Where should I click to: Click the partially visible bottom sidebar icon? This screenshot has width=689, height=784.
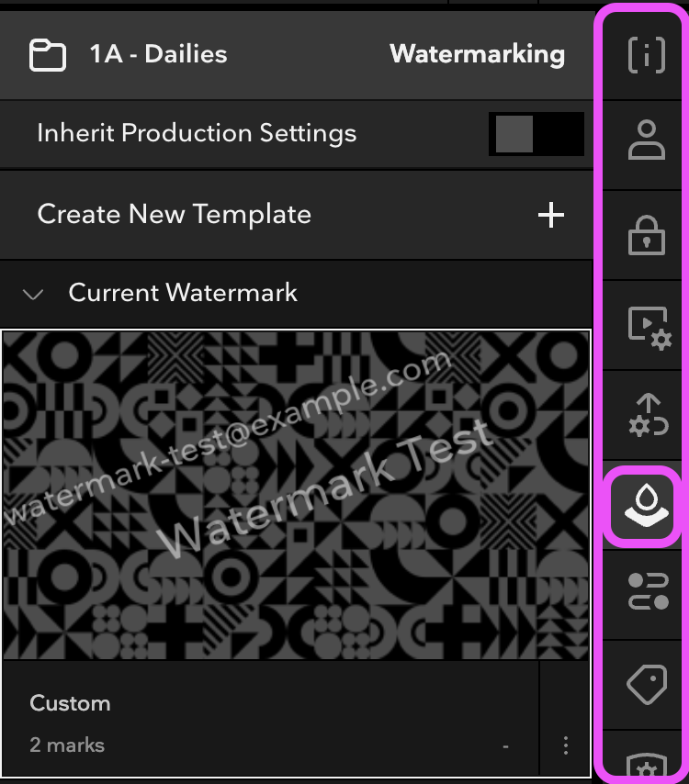[x=646, y=767]
